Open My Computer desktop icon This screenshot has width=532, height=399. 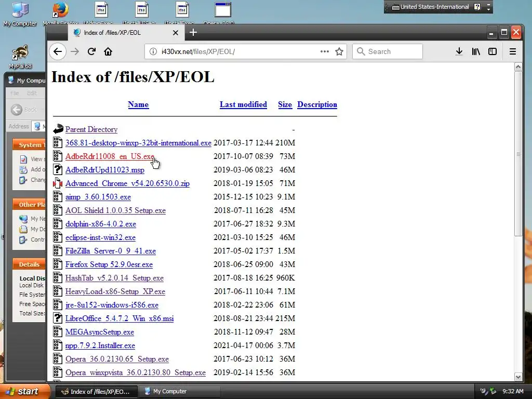click(20, 14)
